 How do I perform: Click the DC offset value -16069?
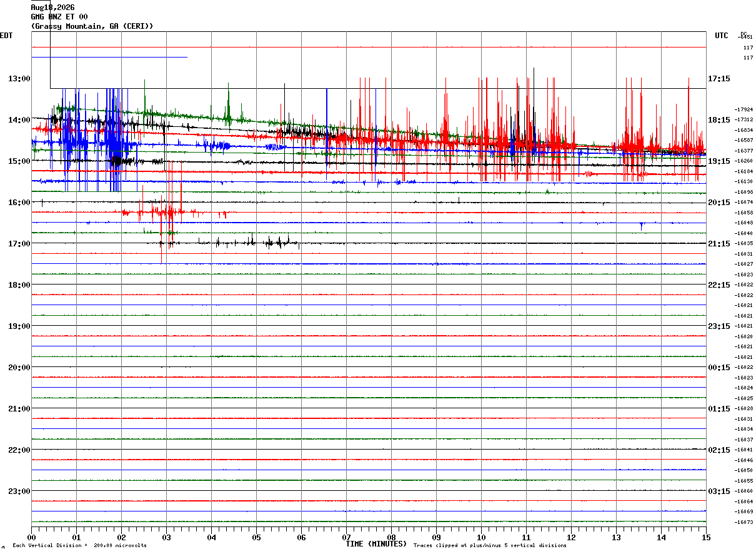pyautogui.click(x=744, y=511)
